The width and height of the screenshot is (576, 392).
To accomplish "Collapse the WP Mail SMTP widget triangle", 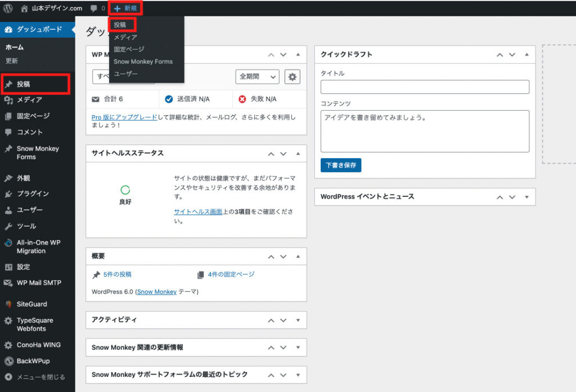I will click(x=298, y=55).
